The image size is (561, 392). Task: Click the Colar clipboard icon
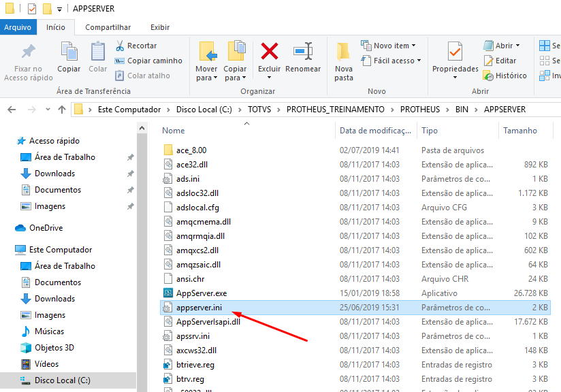pos(97,51)
